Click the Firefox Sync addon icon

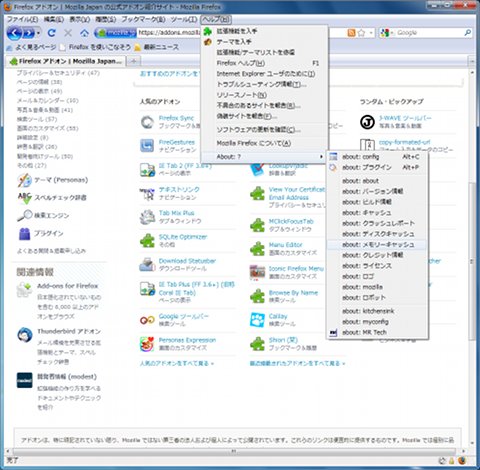tap(147, 122)
